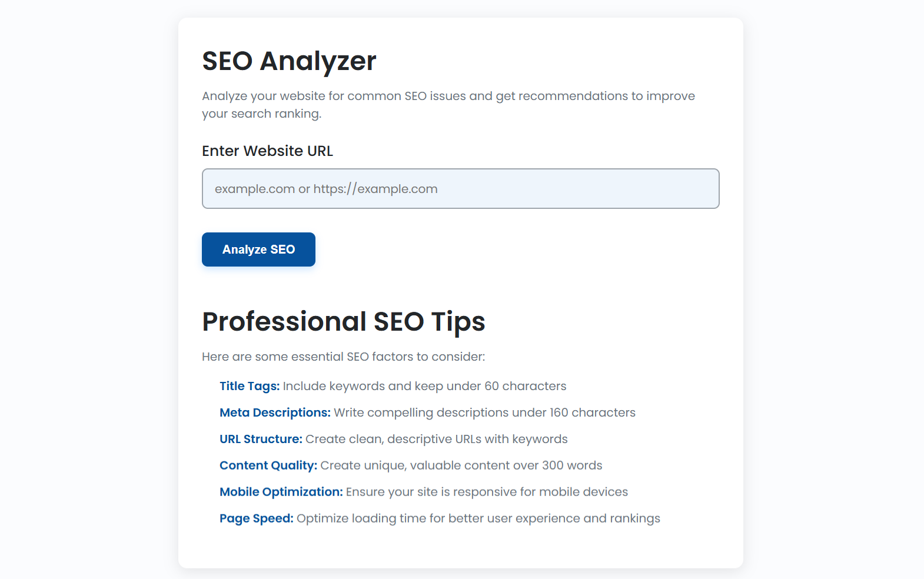924x579 pixels.
Task: Click the placeholder text in the URL box
Action: point(326,188)
